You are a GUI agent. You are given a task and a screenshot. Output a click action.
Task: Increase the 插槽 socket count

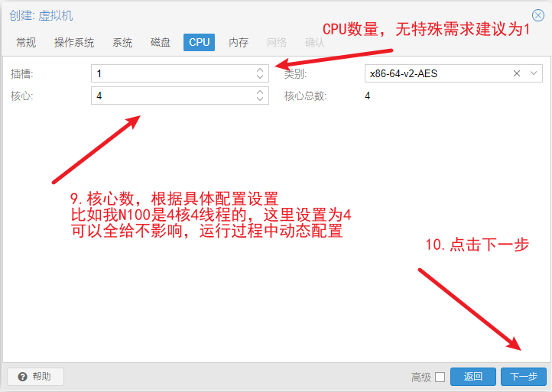tap(260, 70)
